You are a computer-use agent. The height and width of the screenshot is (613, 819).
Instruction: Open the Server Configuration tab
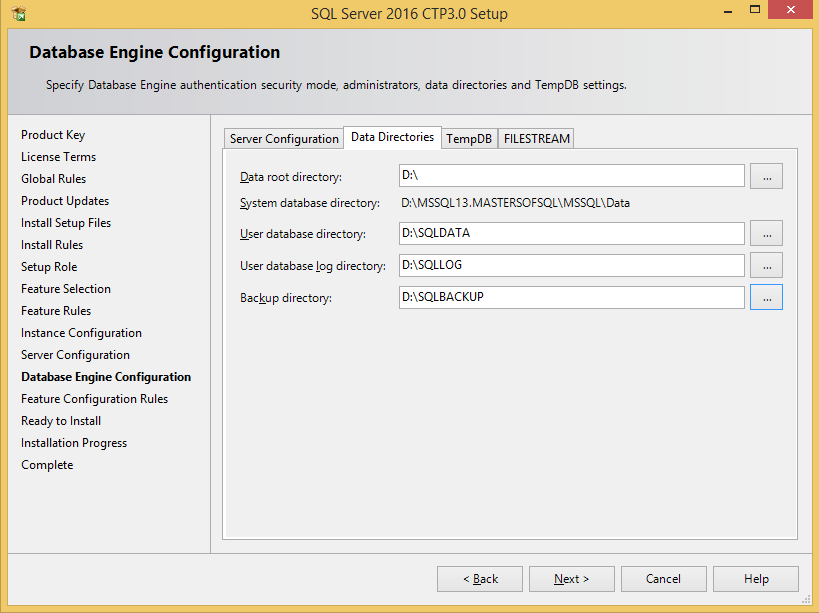(x=284, y=139)
